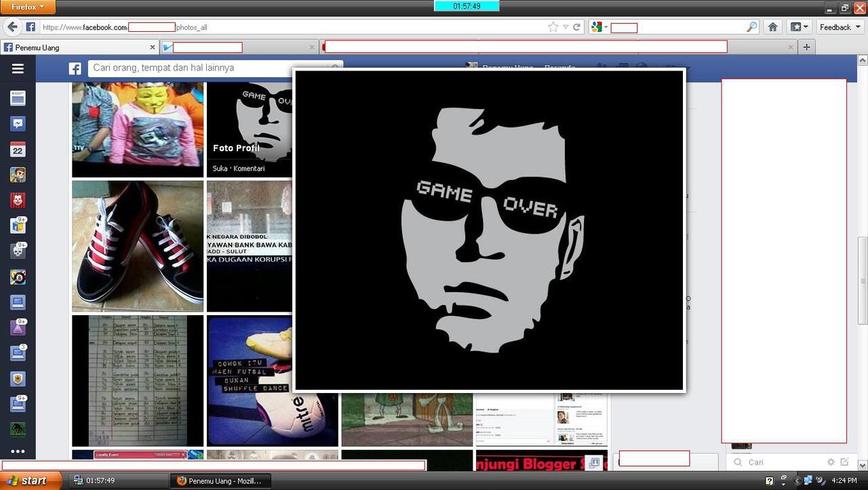The width and height of the screenshot is (868, 490).
Task: Switch to second browser tab with bird icon
Action: pyautogui.click(x=239, y=47)
